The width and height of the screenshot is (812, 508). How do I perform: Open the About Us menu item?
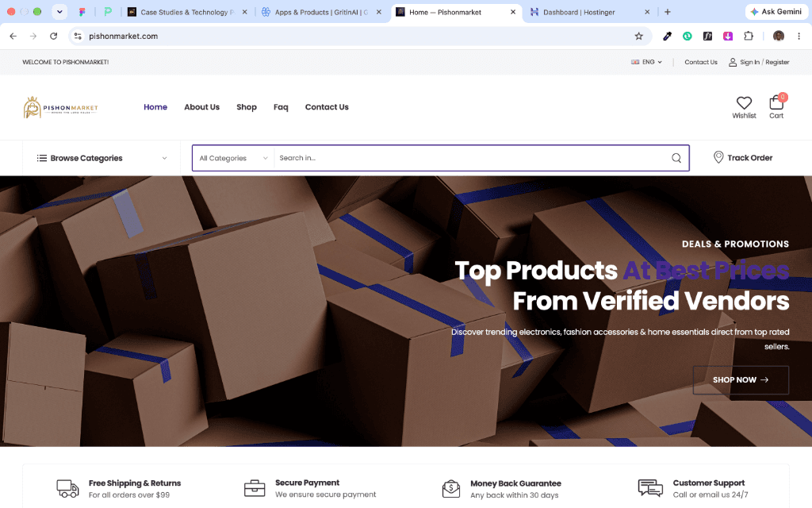click(x=202, y=107)
